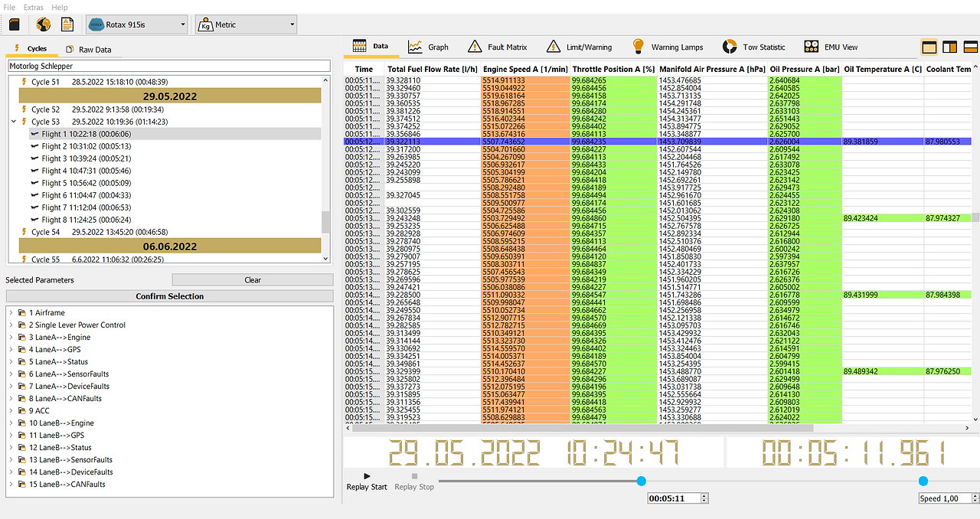This screenshot has height=519, width=980.
Task: Expand the 6 LaneA-->SensorFaults group
Action: coord(11,374)
